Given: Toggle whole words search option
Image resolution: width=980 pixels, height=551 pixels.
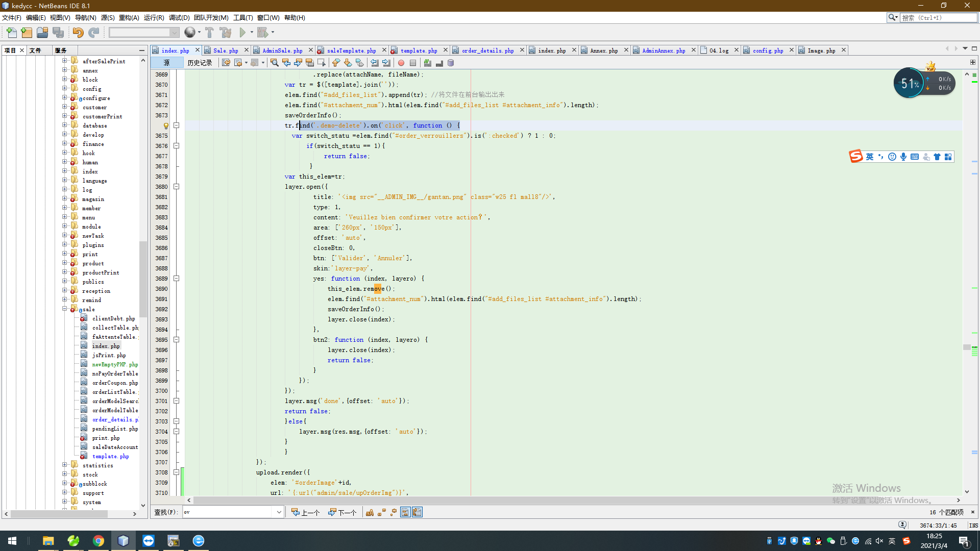Looking at the screenshot, I should tap(381, 512).
